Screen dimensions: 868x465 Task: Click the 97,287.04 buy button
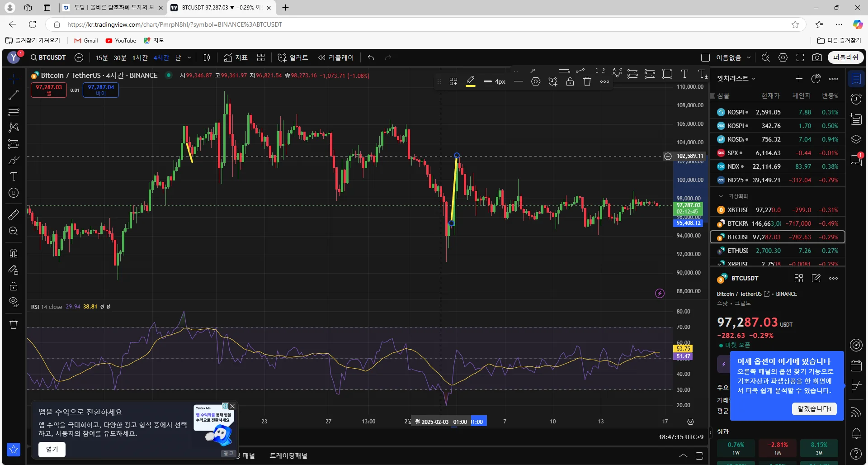point(101,90)
